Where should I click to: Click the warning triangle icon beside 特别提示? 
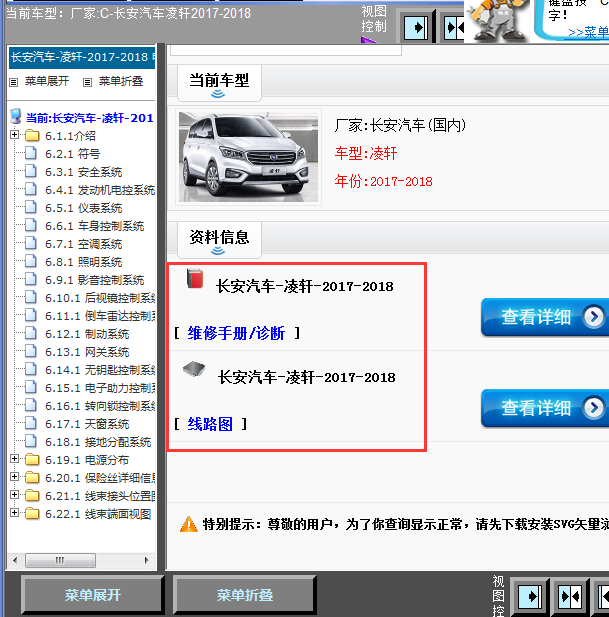[188, 524]
